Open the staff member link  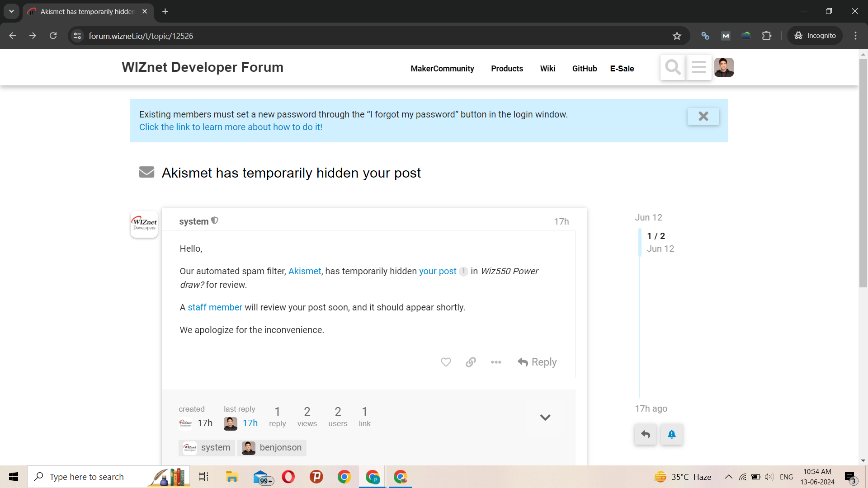[215, 307]
